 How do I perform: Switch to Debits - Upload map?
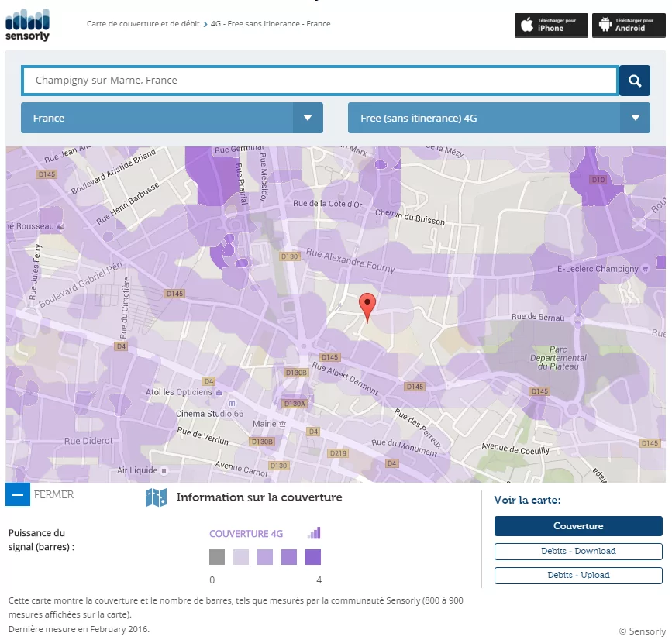pyautogui.click(x=578, y=575)
